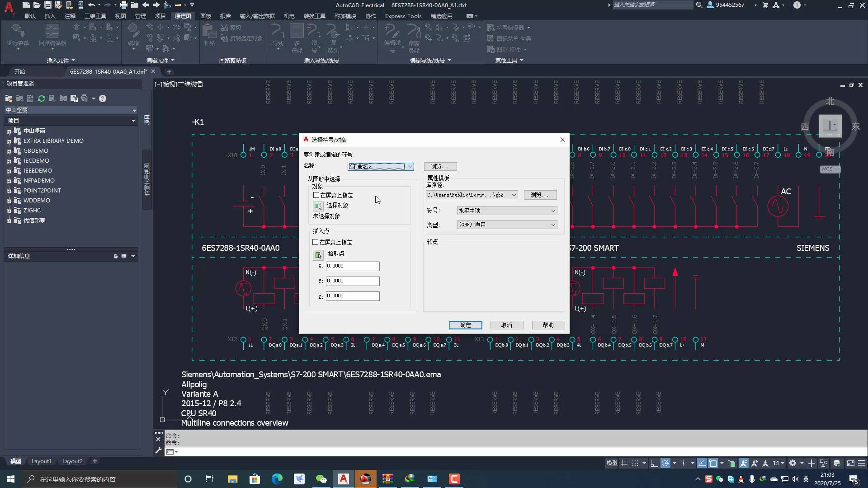Expand the 其他工具 ribbon panel
868x488 pixels.
(509, 60)
